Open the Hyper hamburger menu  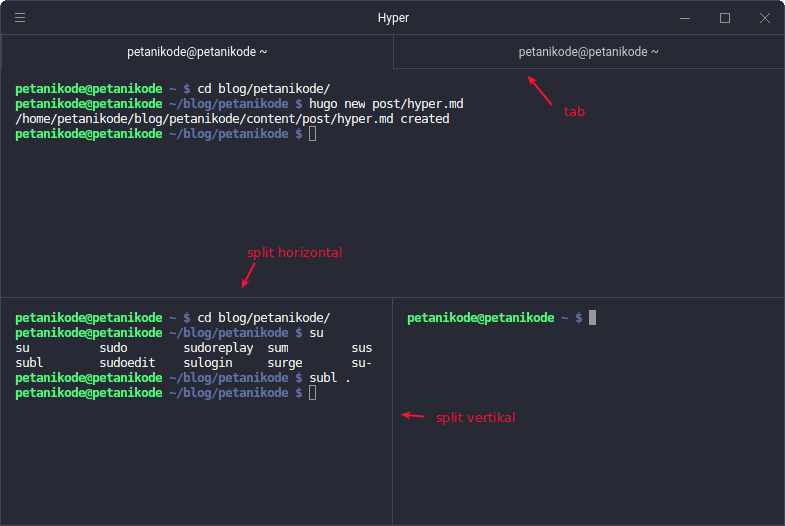(x=20, y=18)
